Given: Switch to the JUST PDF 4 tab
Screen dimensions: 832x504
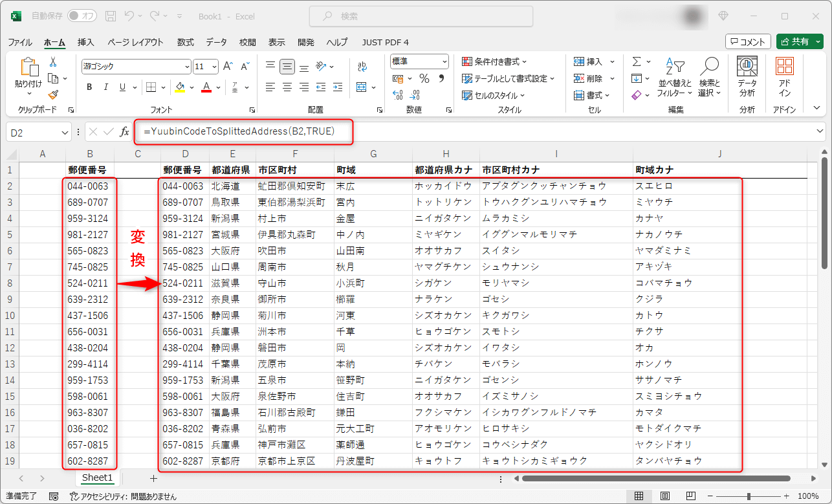Looking at the screenshot, I should pos(386,42).
